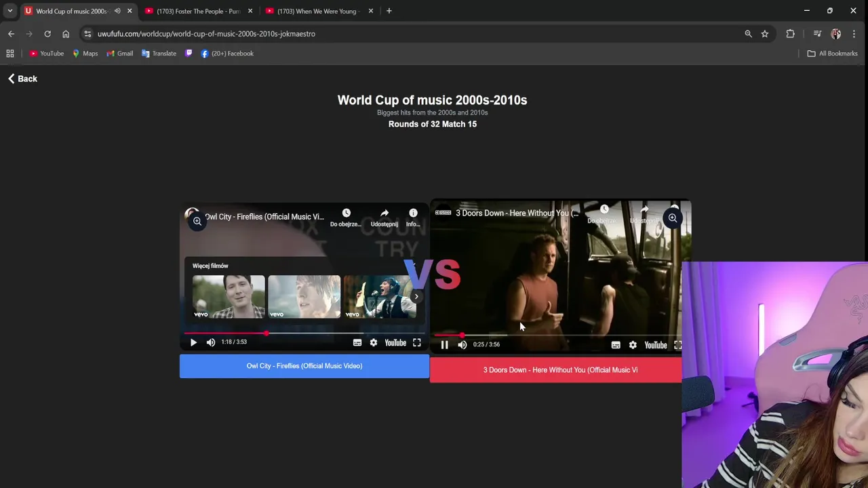Open media controls icon in toolbar

tap(817, 34)
